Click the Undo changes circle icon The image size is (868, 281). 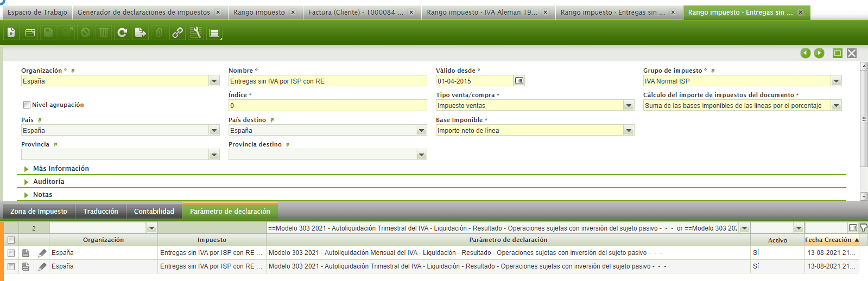pyautogui.click(x=85, y=33)
